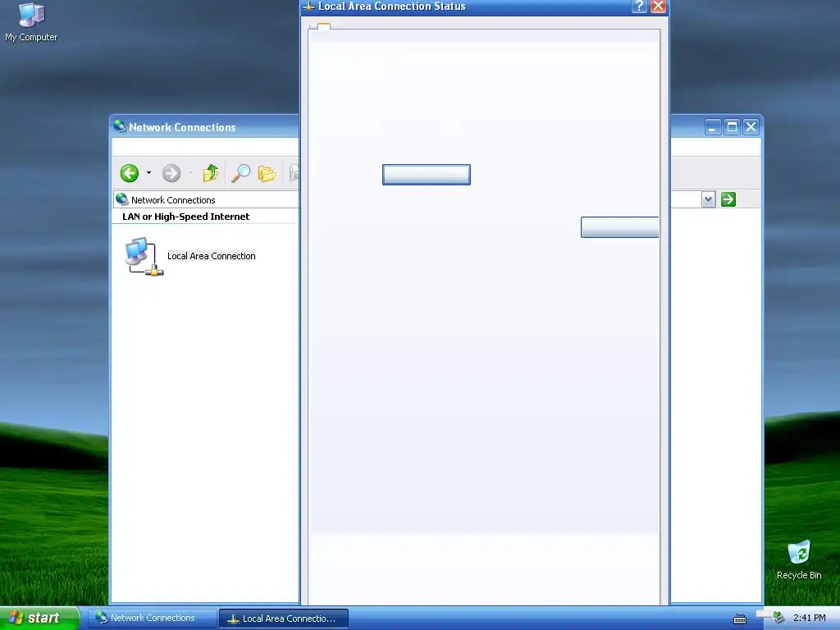Click the green Back arrow in Network Connections

coord(129,173)
